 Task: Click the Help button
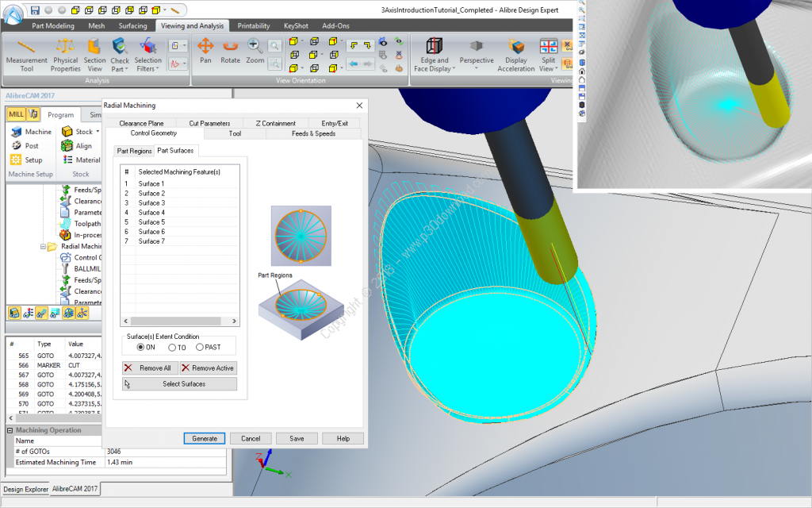coord(343,438)
